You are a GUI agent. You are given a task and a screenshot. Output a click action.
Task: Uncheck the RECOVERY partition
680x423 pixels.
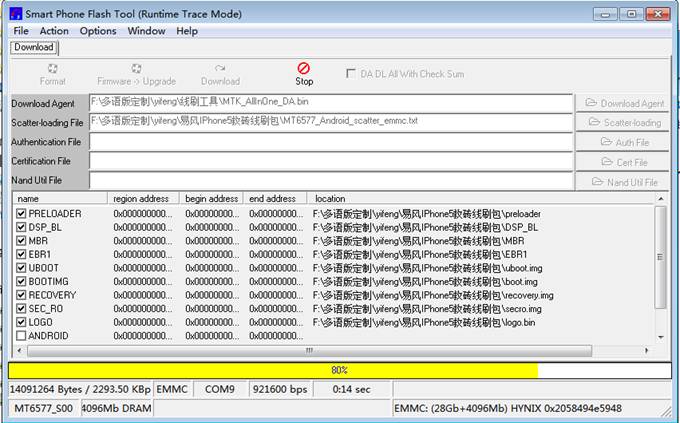pos(21,295)
